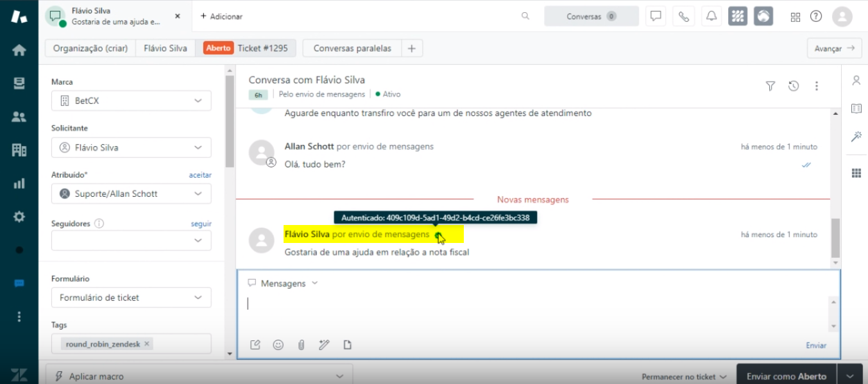
Task: Click the aceitar link
Action: click(x=200, y=175)
